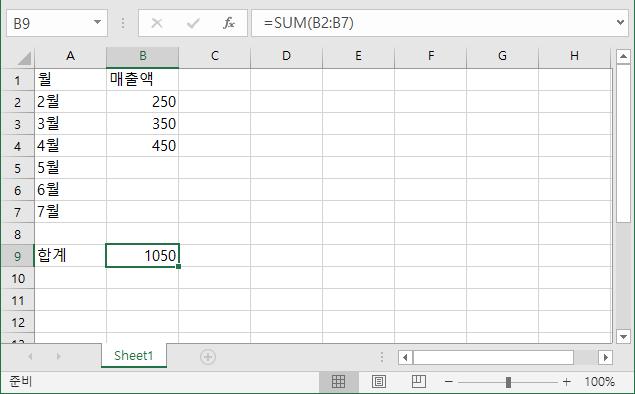Open the Sheet1 tab
This screenshot has height=394, width=635.
[134, 356]
